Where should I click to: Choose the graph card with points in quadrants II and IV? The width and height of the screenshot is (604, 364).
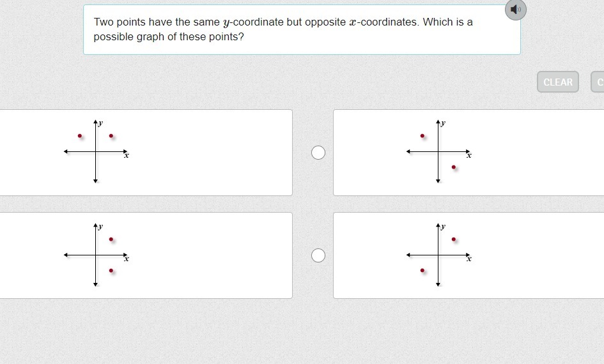pyautogui.click(x=468, y=153)
